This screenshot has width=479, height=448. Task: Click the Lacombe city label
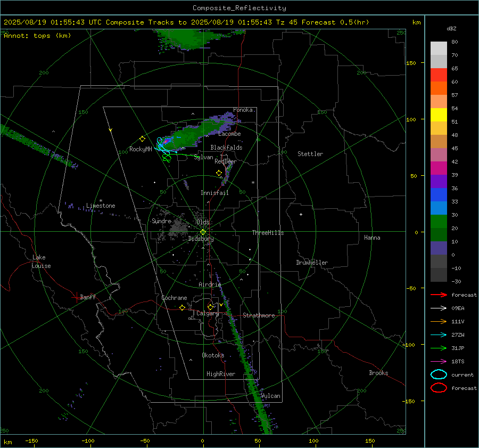[x=229, y=134]
